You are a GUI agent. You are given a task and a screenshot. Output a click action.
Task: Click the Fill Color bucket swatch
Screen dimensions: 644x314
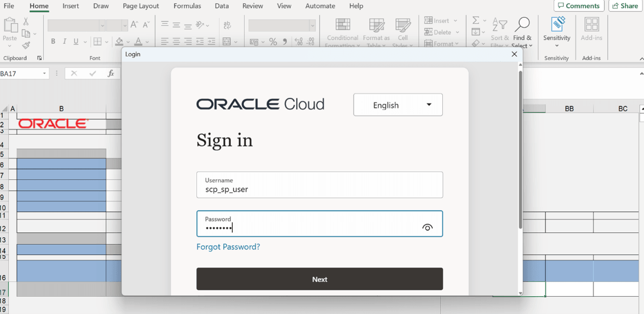120,42
